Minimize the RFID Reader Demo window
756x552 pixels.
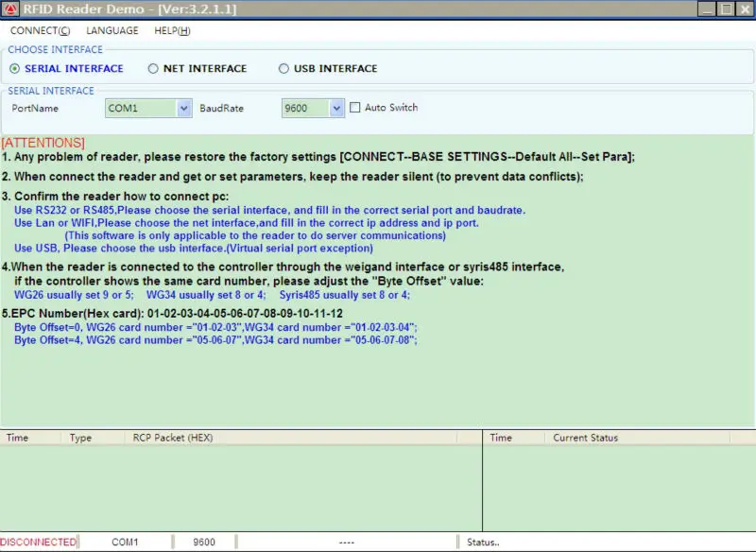[706, 9]
